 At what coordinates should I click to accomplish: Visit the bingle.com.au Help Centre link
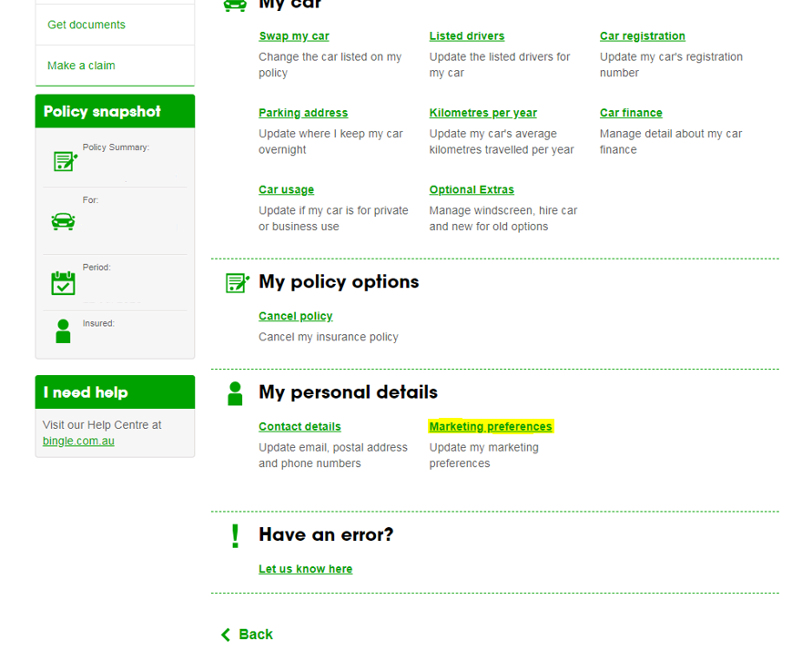(x=78, y=442)
